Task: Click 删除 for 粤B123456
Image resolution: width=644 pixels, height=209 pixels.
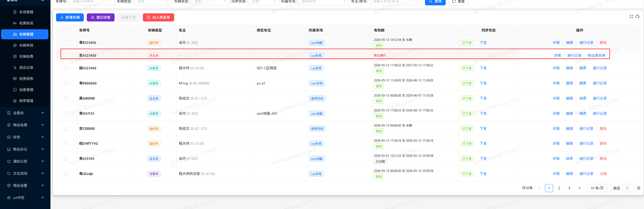Action: 603,43
